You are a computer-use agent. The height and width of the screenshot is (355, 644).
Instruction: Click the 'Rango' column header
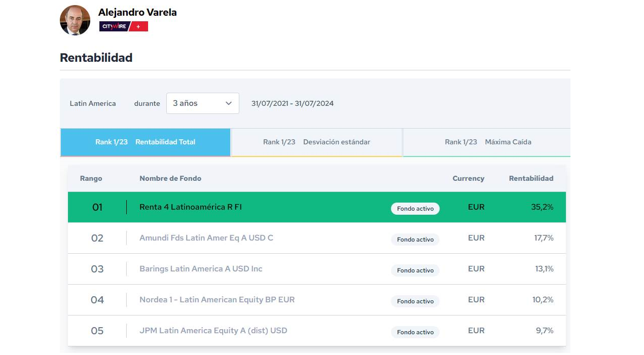coord(91,178)
